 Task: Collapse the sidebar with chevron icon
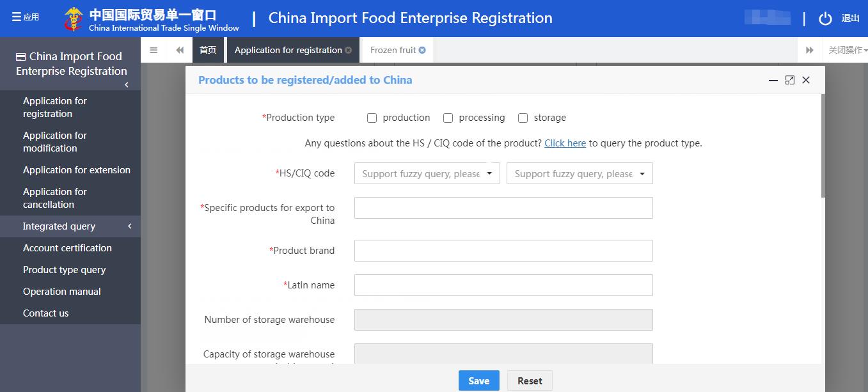(127, 84)
